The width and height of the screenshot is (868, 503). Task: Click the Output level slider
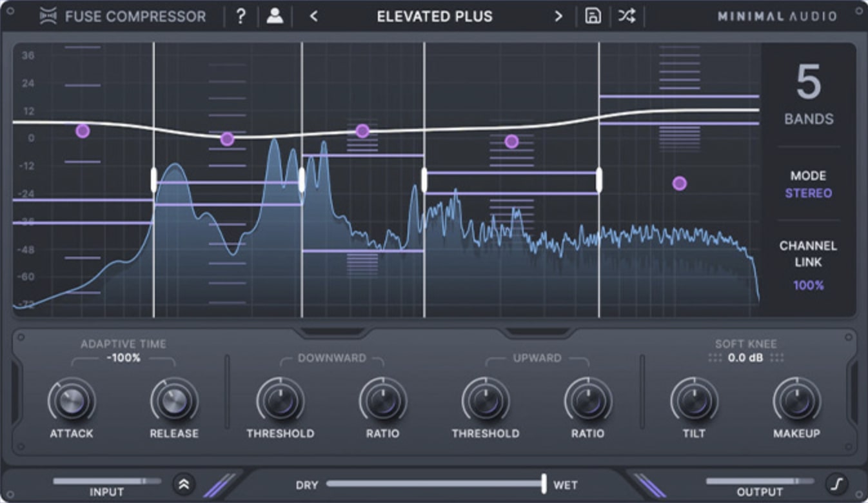[760, 481]
